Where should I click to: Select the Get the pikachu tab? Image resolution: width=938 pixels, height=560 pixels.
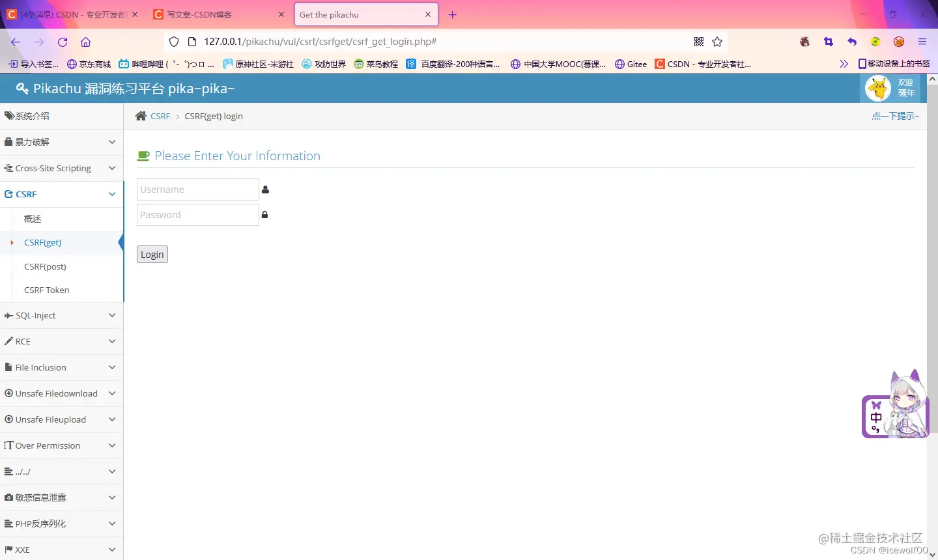click(366, 14)
